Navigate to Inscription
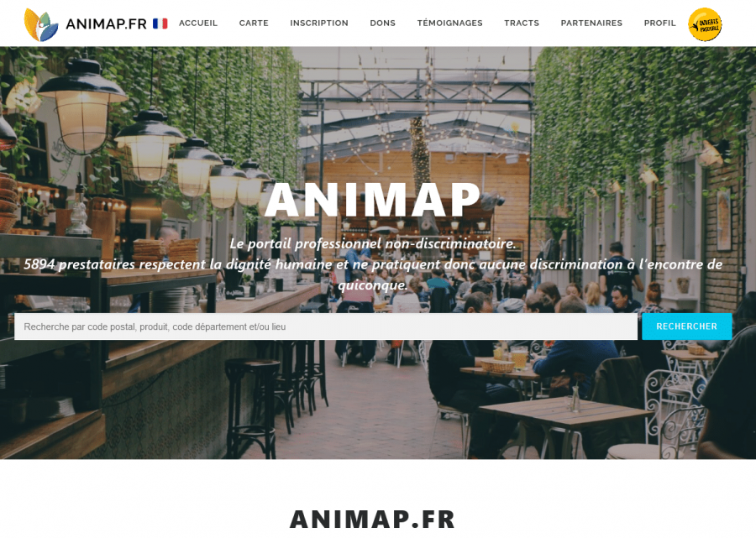Screen dimensions: 756x538 pyautogui.click(x=319, y=24)
